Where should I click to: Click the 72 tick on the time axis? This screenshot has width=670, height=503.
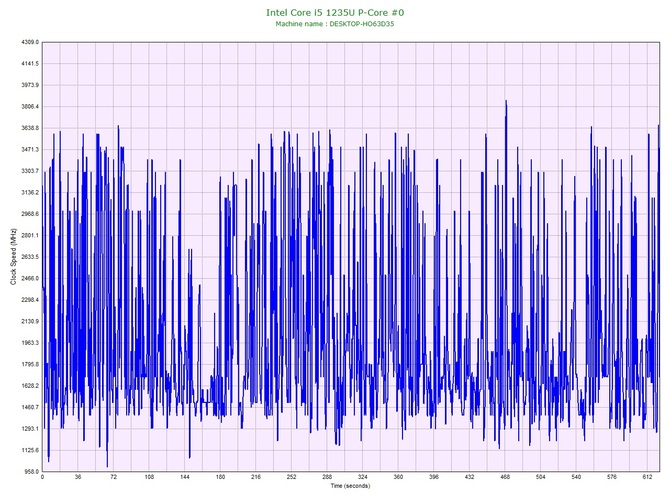[113, 477]
